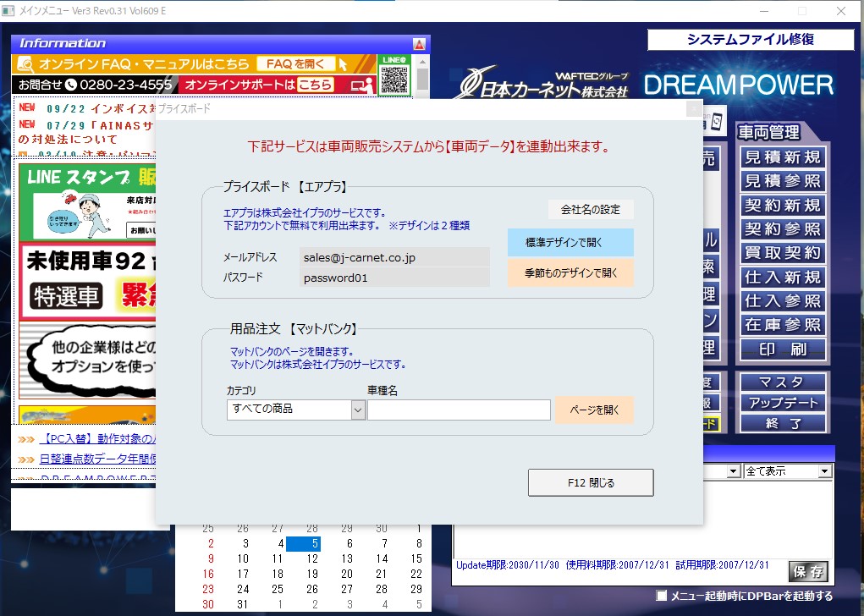Image resolution: width=864 pixels, height=616 pixels.
Task: Open Air-Pla with standard design button
Action: pos(570,243)
